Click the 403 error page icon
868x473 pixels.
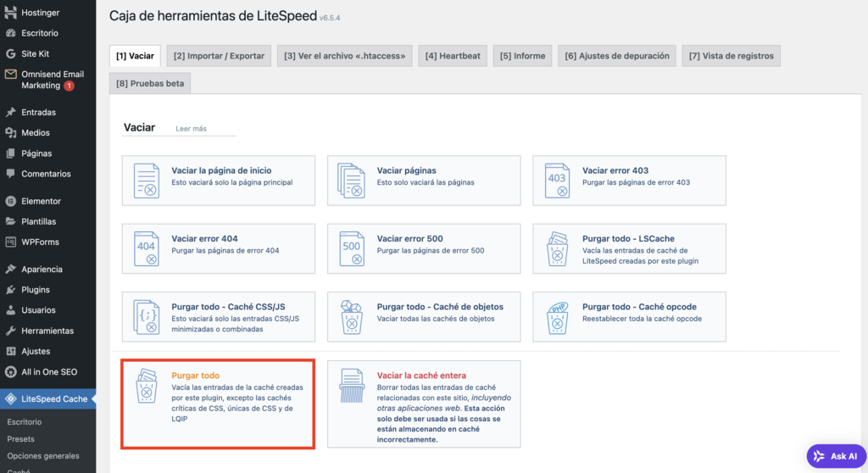pyautogui.click(x=557, y=181)
